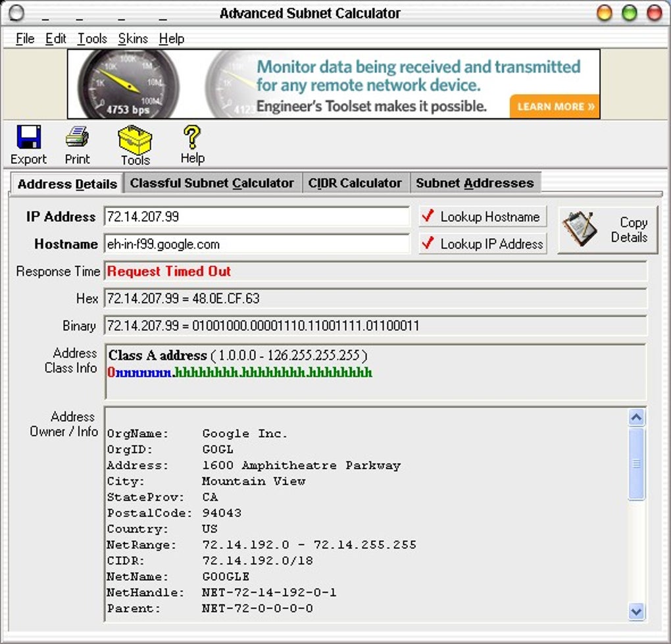Open the Skins menu

click(x=133, y=39)
